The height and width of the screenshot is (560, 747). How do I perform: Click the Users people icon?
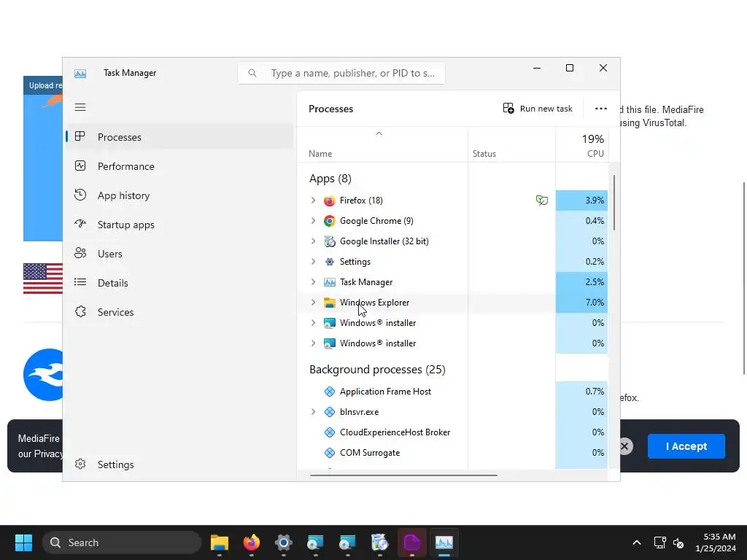point(80,253)
